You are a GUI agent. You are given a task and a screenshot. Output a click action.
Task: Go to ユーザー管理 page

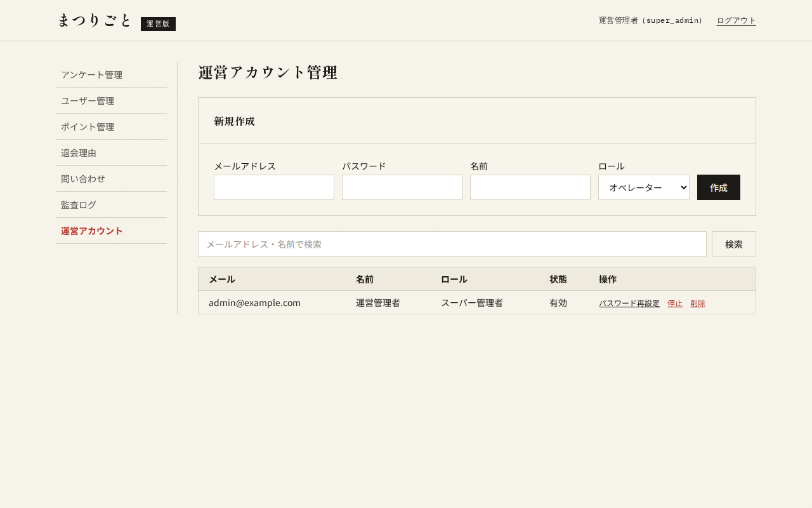coord(111,100)
